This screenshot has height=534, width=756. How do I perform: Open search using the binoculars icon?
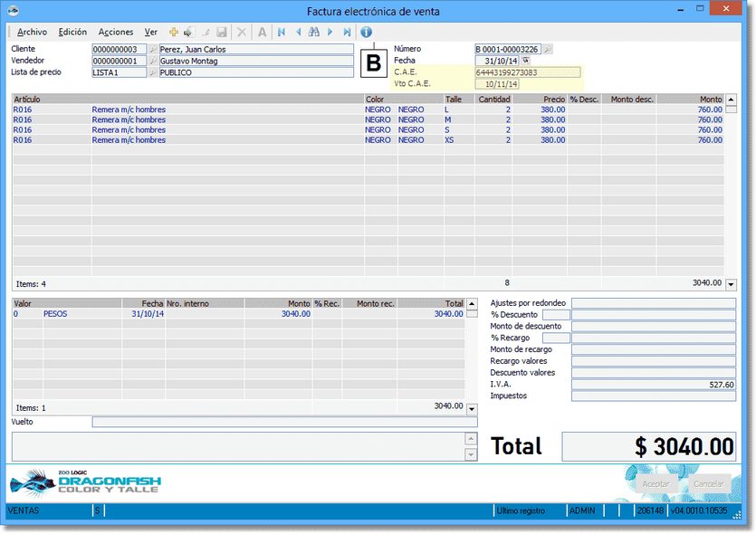click(313, 32)
